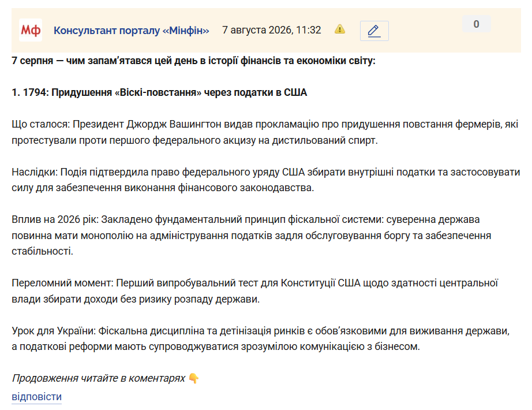Image resolution: width=532 pixels, height=410 pixels.
Task: Click the paragraph beginning Що сталося
Action: (x=265, y=132)
